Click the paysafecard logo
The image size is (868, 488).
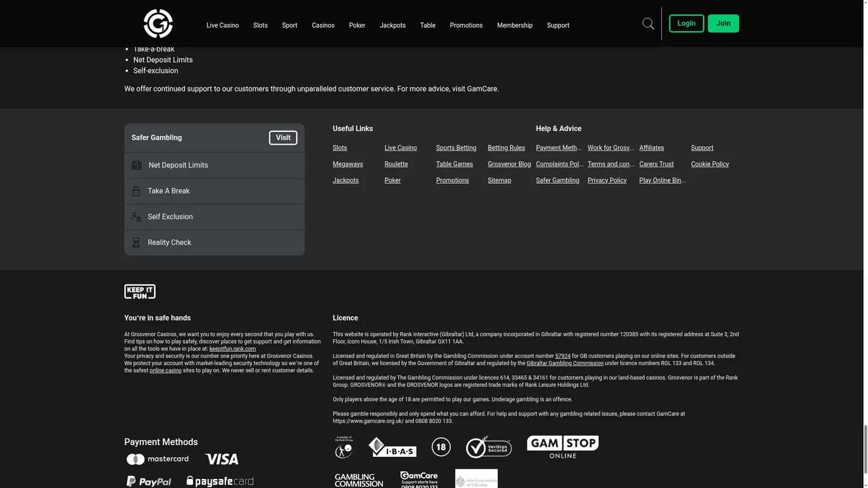pos(220,481)
